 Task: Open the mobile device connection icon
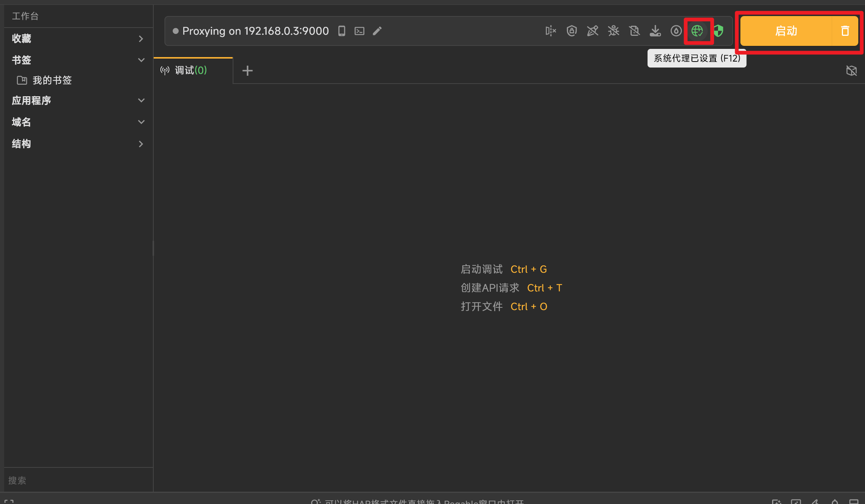[x=341, y=31]
